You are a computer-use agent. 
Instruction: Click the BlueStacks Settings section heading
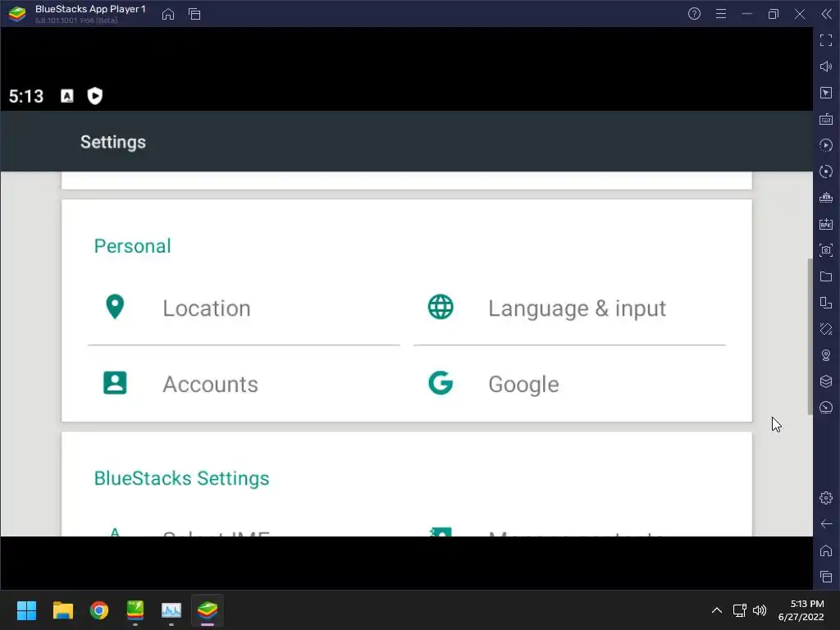pyautogui.click(x=181, y=478)
